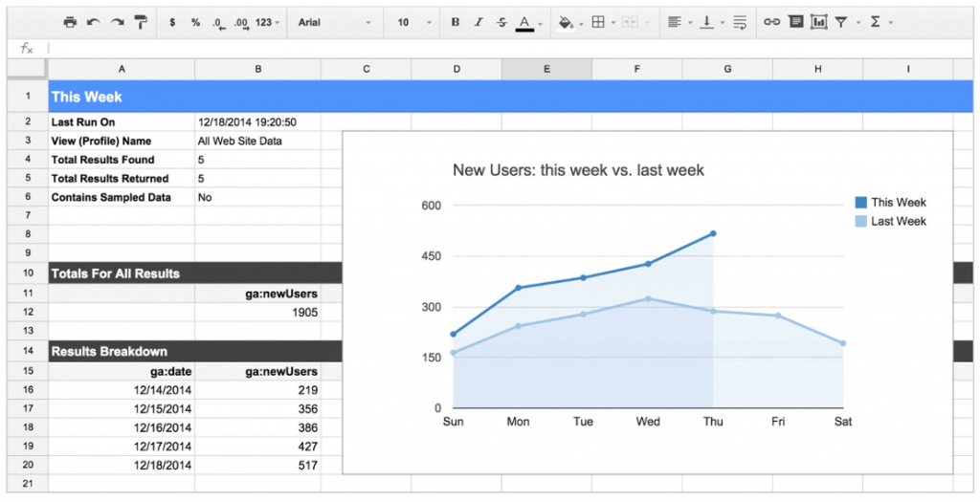Select the Paint format tool

tap(141, 22)
